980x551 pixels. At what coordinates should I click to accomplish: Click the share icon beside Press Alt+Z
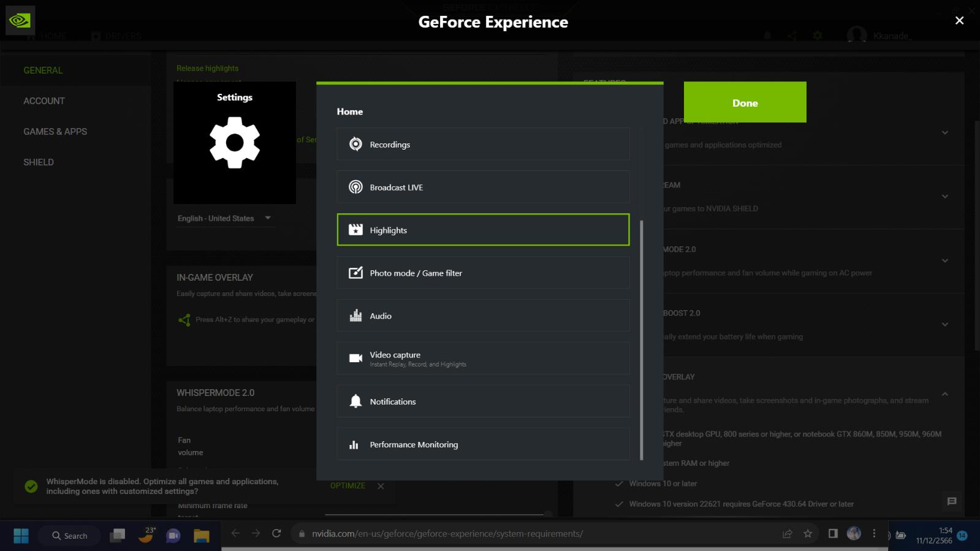tap(184, 320)
